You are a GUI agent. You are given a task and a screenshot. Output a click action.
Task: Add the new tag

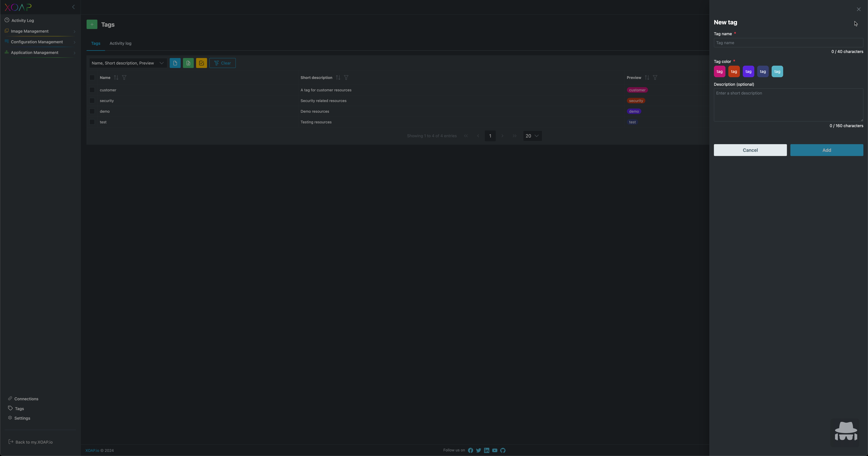(827, 150)
